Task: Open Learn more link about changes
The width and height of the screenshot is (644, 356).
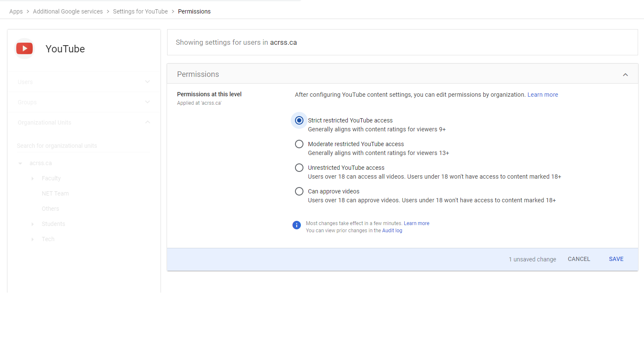Action: 417,223
